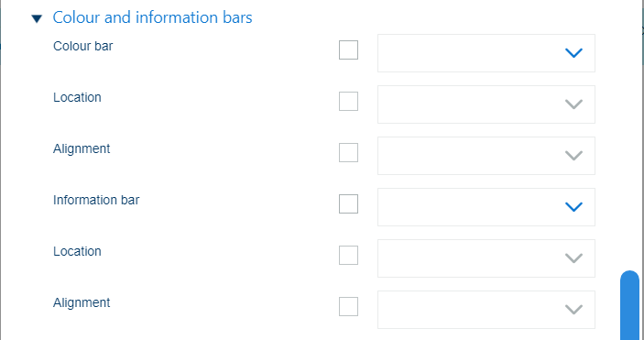Enable the Information bar checkbox
This screenshot has width=644, height=340.
(x=348, y=204)
